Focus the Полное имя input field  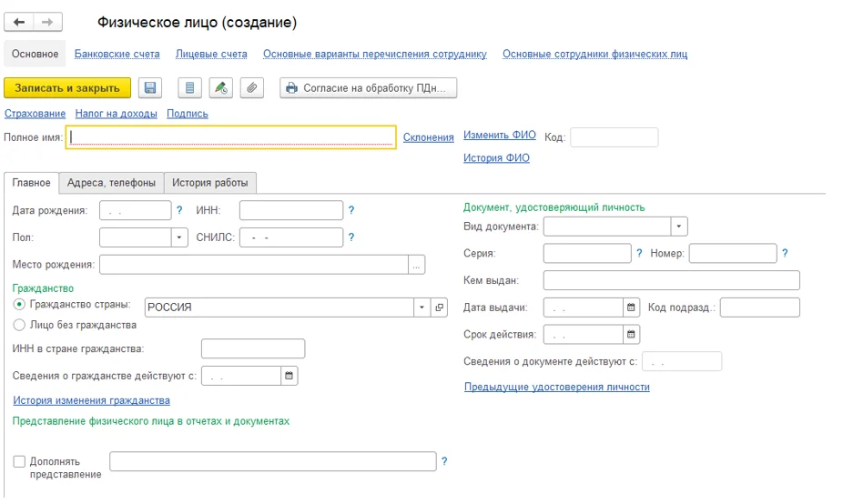click(231, 137)
